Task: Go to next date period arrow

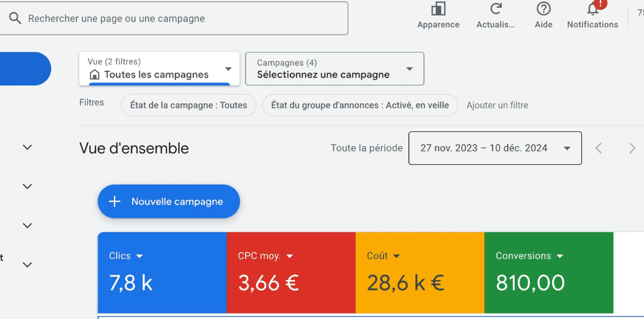Action: click(x=632, y=148)
